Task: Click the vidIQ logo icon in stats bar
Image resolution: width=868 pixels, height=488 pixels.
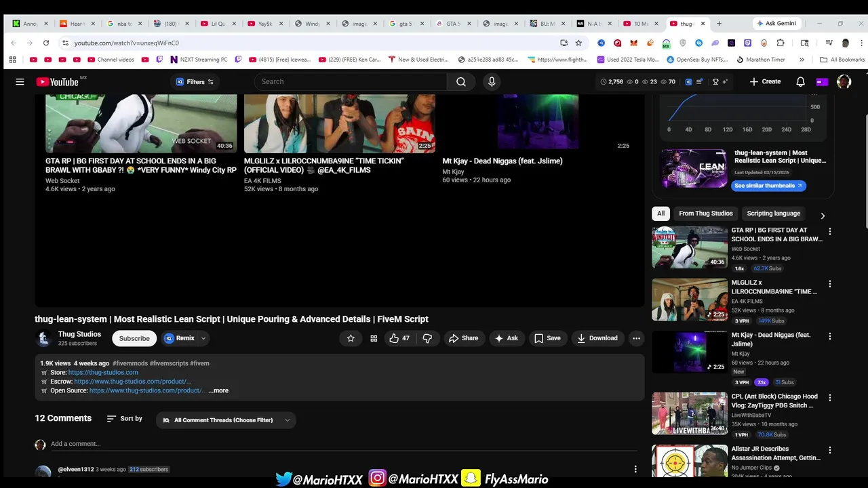Action: point(688,81)
